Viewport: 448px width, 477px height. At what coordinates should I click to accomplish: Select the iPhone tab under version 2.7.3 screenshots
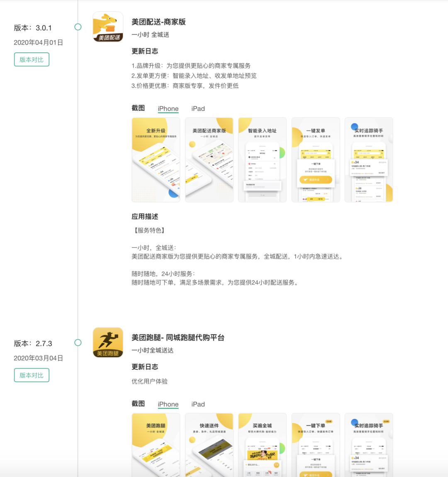168,404
